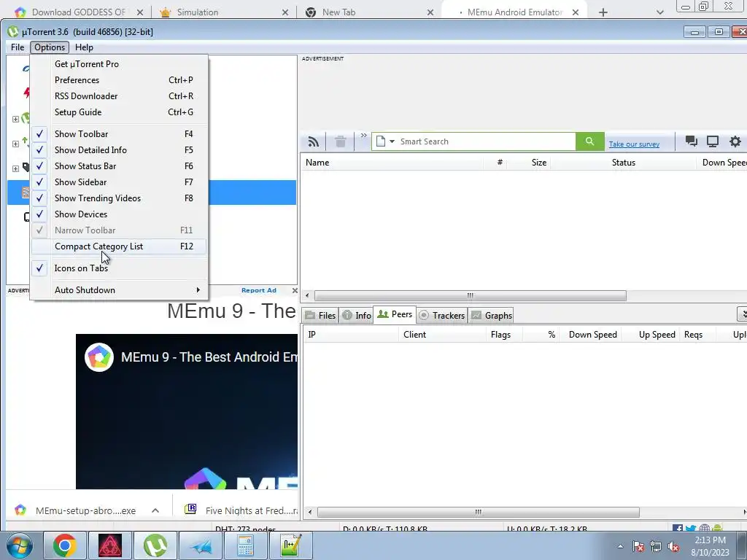This screenshot has height=560, width=747.
Task: Open MEmu-setup download options chevron
Action: 155,510
